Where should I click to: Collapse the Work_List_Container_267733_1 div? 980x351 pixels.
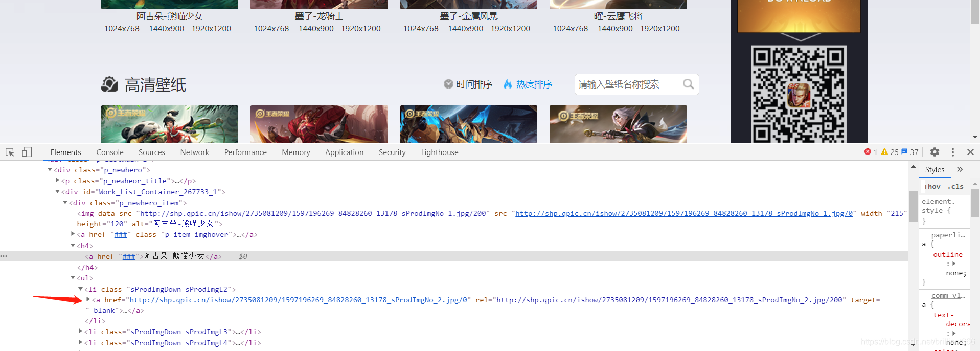click(x=57, y=191)
